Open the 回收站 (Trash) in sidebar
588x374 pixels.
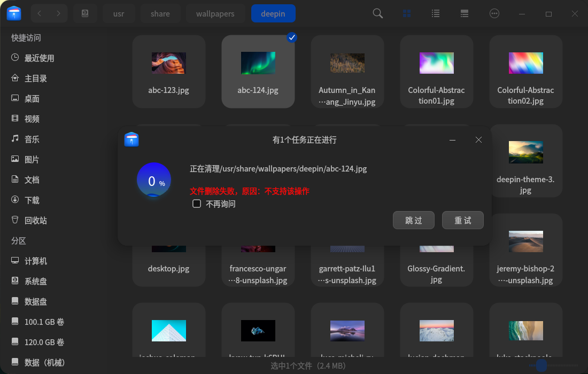(32, 220)
